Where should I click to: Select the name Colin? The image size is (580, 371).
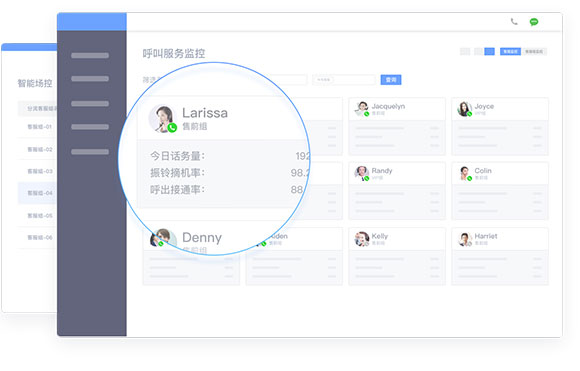click(483, 171)
